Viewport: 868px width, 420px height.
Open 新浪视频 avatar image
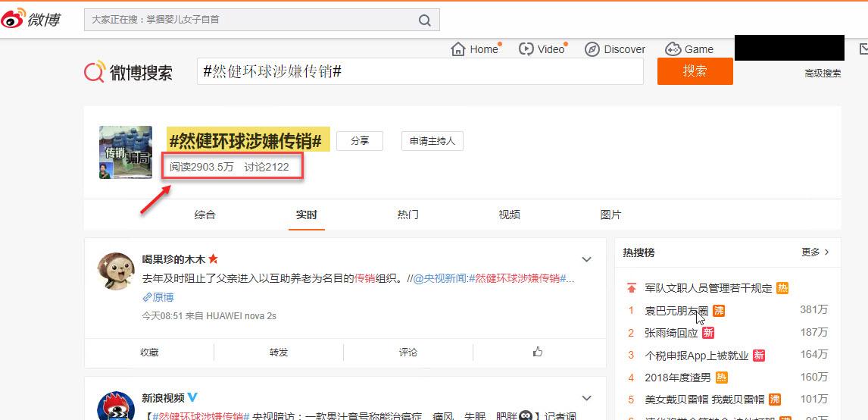pos(116,406)
